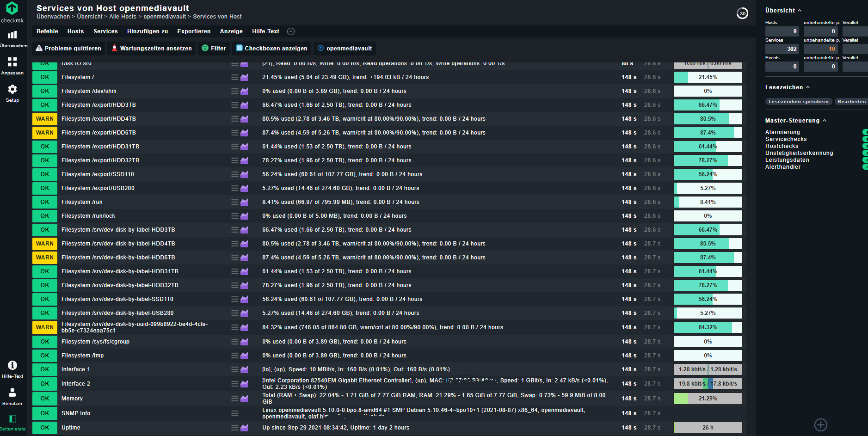Open the Exportieren menu
This screenshot has width=868, height=436.
coord(194,31)
